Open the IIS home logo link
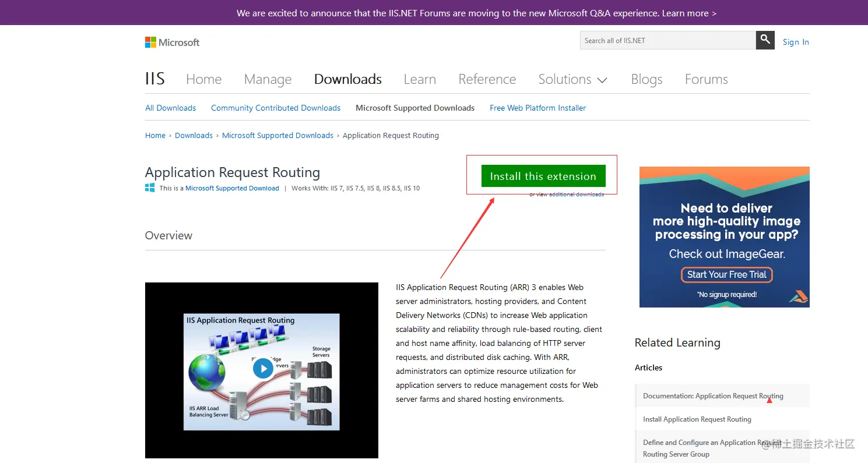This screenshot has width=868, height=463. pos(155,79)
